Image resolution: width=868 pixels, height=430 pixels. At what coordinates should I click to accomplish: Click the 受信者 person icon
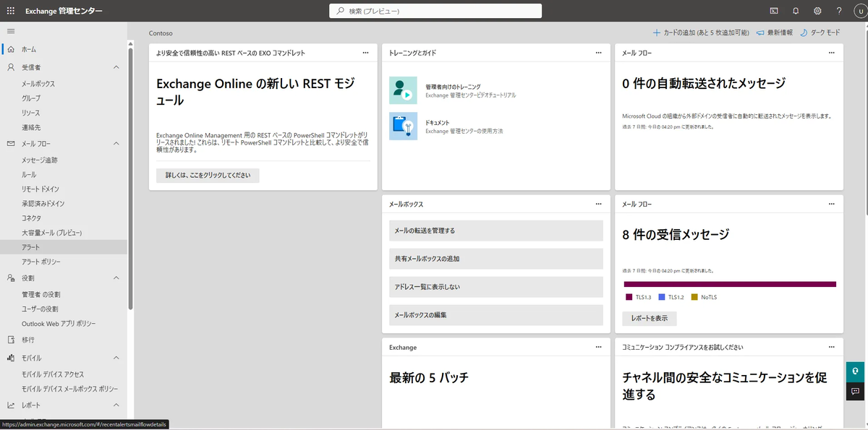pyautogui.click(x=11, y=67)
